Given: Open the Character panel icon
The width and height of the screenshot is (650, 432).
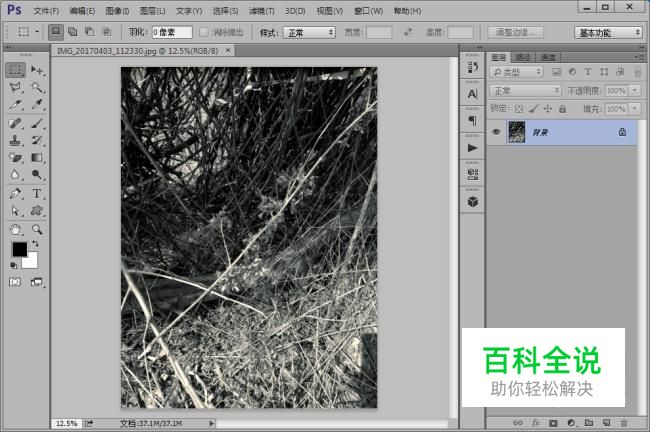Looking at the screenshot, I should coord(473,94).
